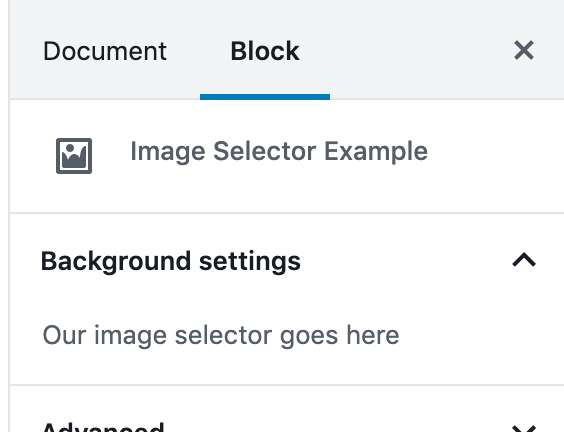Image resolution: width=564 pixels, height=432 pixels.
Task: Click the Image Selector Example title
Action: [279, 151]
